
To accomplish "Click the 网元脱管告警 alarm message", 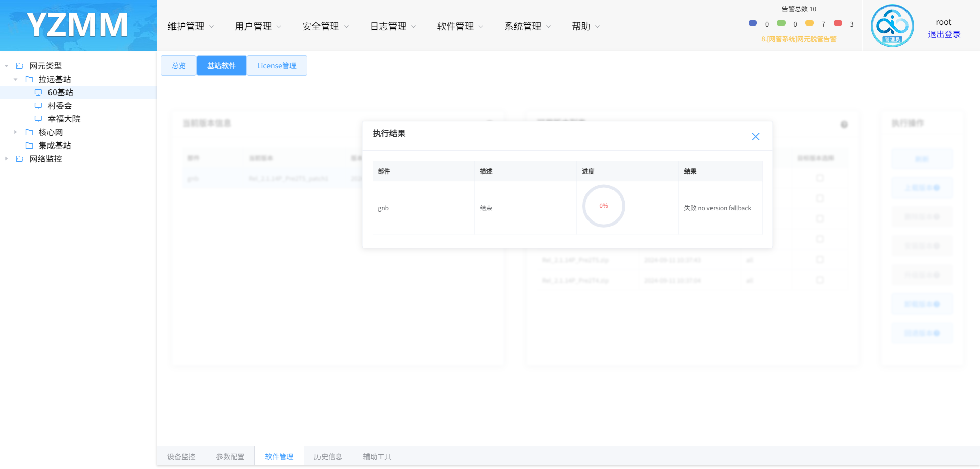I will (x=798, y=39).
